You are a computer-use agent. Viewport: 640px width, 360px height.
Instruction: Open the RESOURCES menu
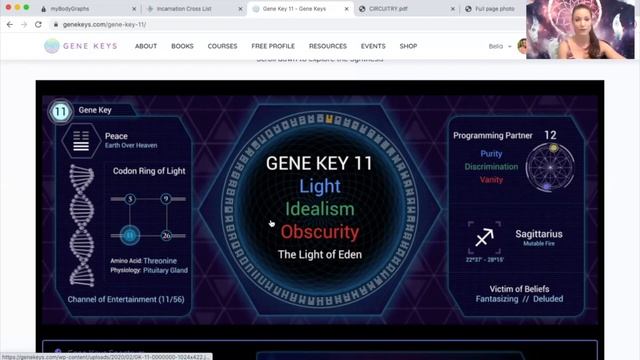(328, 46)
